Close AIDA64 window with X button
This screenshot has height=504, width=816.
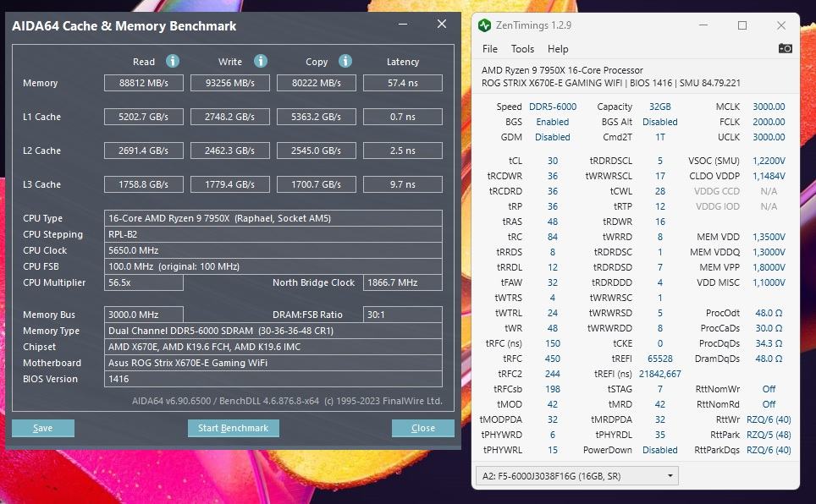tap(441, 24)
